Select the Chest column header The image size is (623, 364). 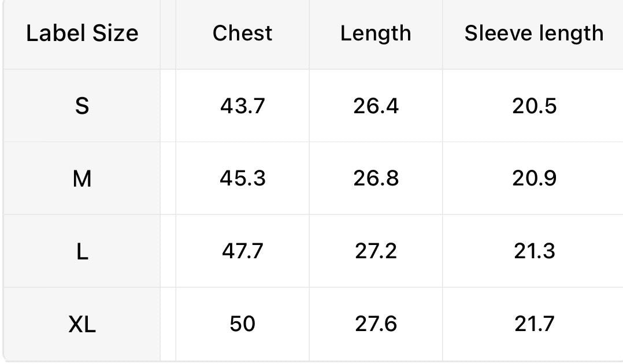point(242,34)
